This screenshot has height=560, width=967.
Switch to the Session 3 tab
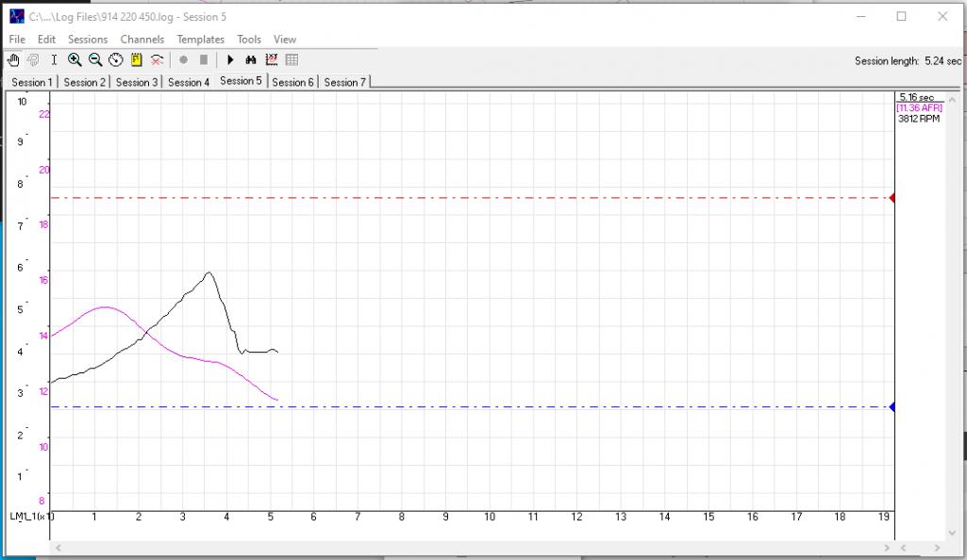click(x=137, y=82)
